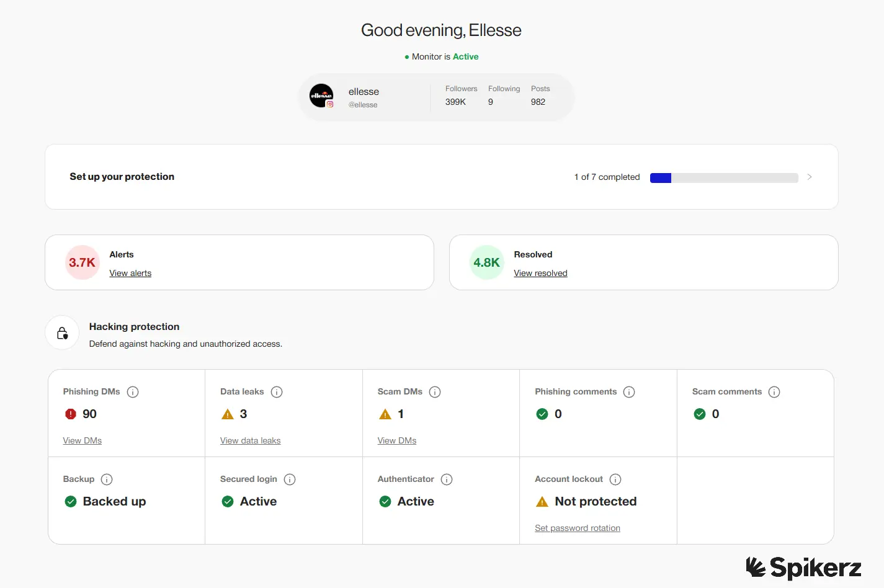Click the Hacking protection heading

click(x=134, y=326)
